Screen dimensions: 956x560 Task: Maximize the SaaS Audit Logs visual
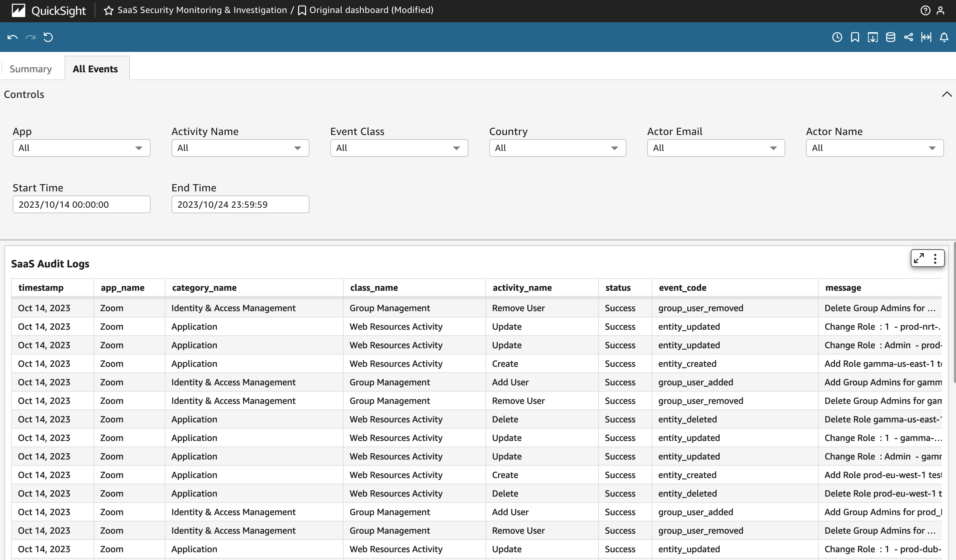(x=918, y=258)
